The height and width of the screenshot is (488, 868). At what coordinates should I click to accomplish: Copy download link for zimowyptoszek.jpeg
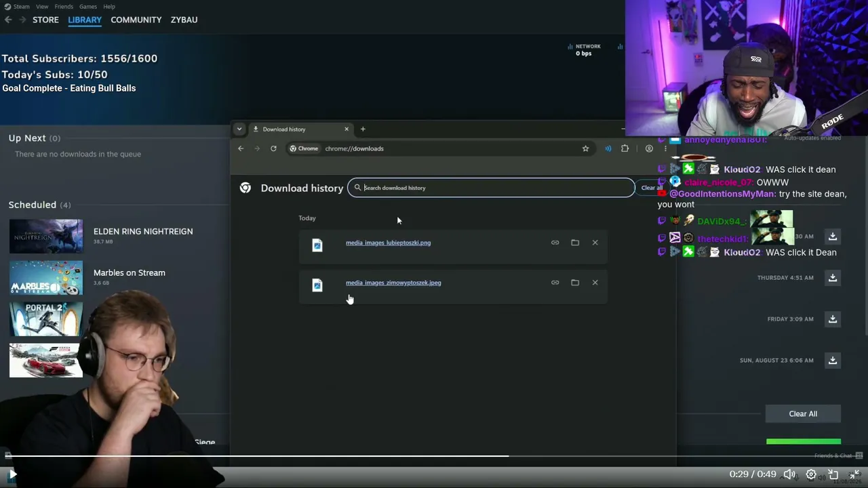pos(555,283)
